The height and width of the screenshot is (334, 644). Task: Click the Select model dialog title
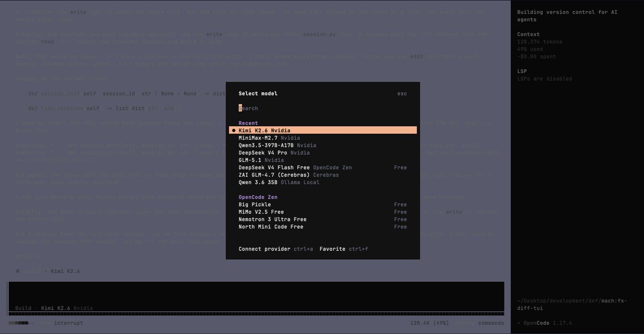click(x=258, y=93)
